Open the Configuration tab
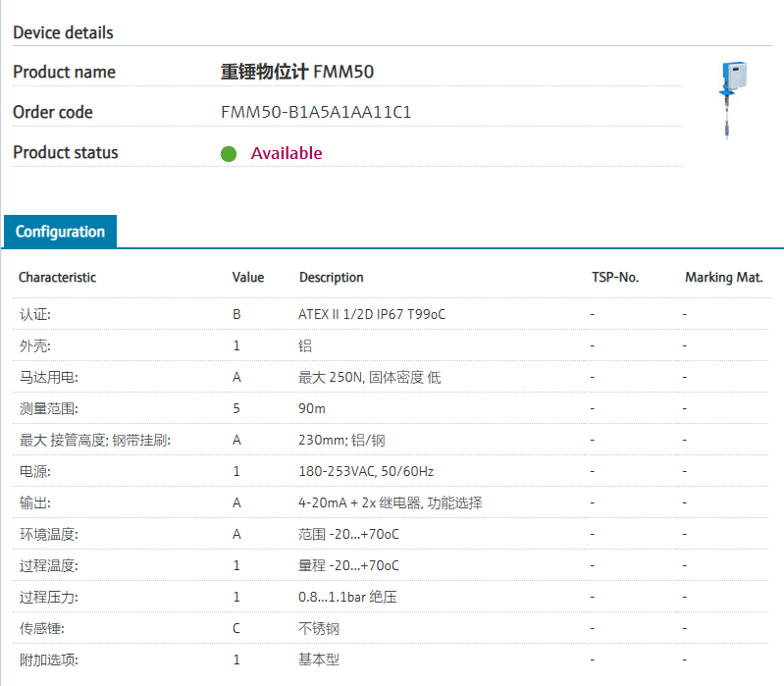Image resolution: width=784 pixels, height=686 pixels. 60,232
